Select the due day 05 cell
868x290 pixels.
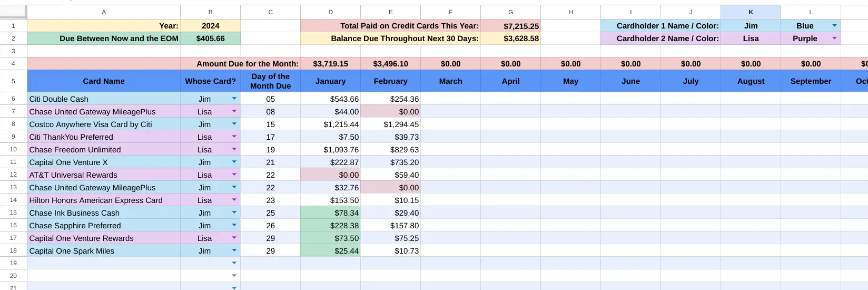(271, 99)
